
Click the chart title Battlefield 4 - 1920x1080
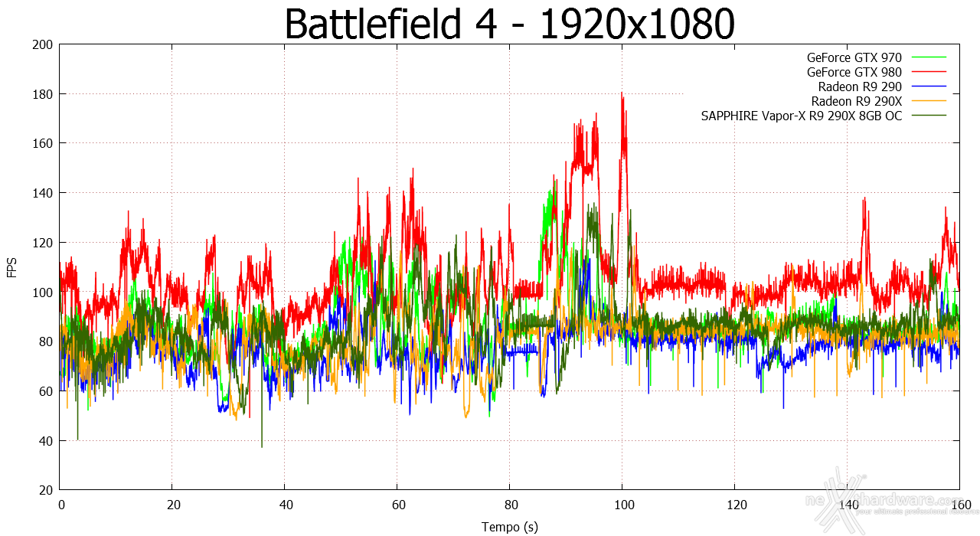(x=510, y=25)
